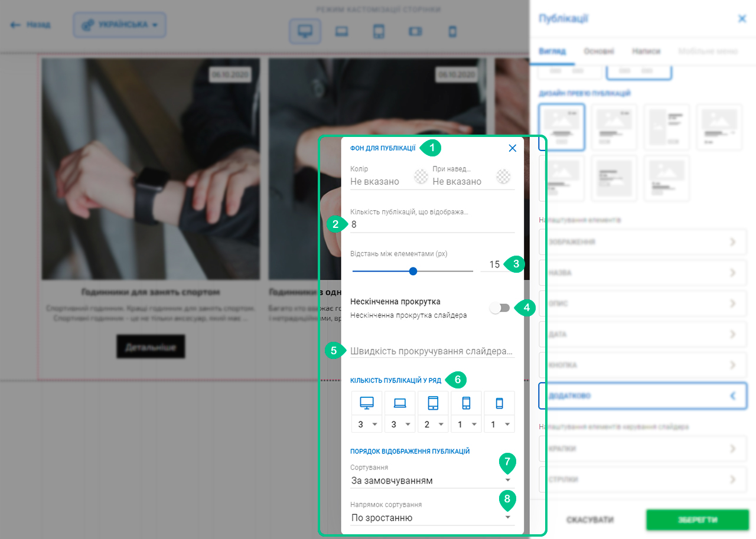This screenshot has width=756, height=539.
Task: Click the publications count field showing 8
Action: 432,224
